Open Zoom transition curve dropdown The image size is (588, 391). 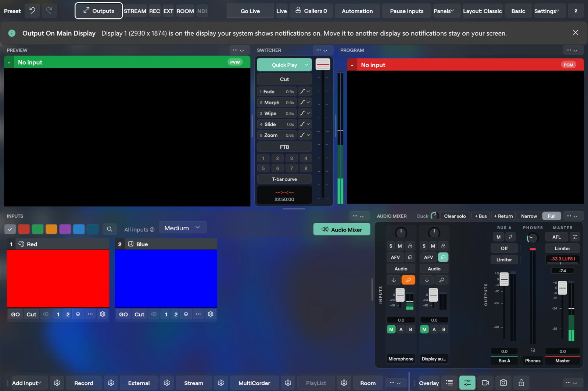point(305,135)
